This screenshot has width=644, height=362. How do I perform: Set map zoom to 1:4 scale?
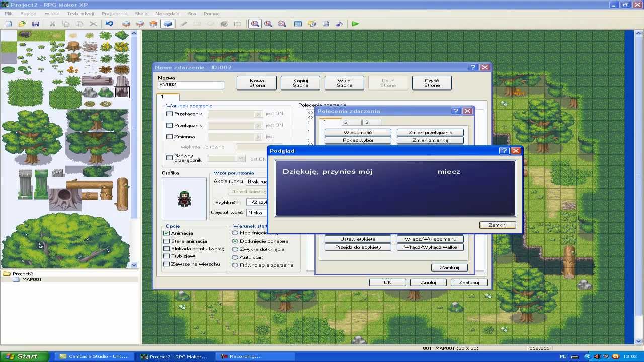point(282,24)
